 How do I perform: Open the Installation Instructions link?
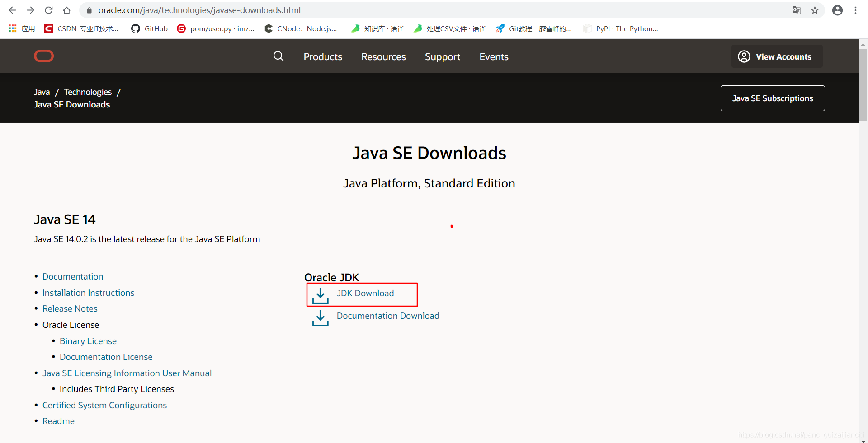(88, 293)
